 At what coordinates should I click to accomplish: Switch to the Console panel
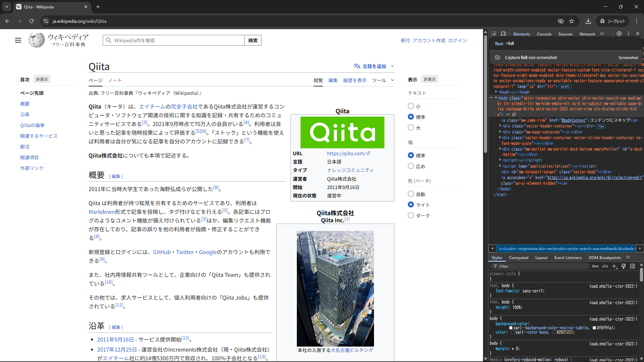(x=544, y=34)
